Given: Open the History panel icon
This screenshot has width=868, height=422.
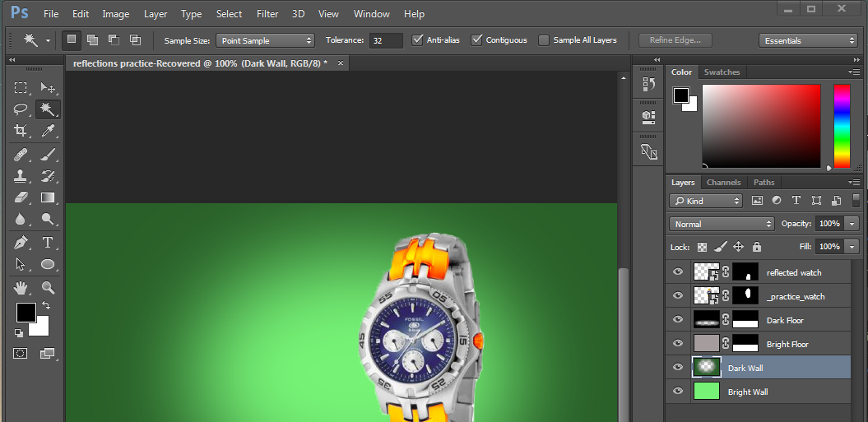Looking at the screenshot, I should (648, 84).
